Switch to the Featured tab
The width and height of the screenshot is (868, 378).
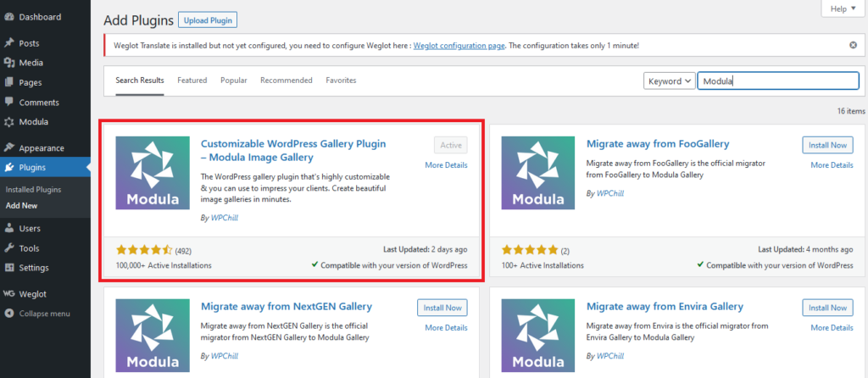tap(192, 81)
